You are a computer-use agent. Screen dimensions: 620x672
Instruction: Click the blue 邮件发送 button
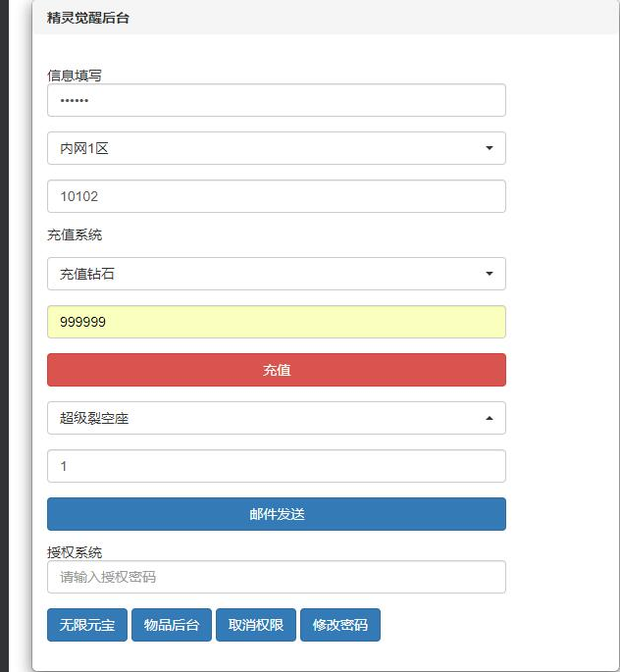[x=276, y=514]
